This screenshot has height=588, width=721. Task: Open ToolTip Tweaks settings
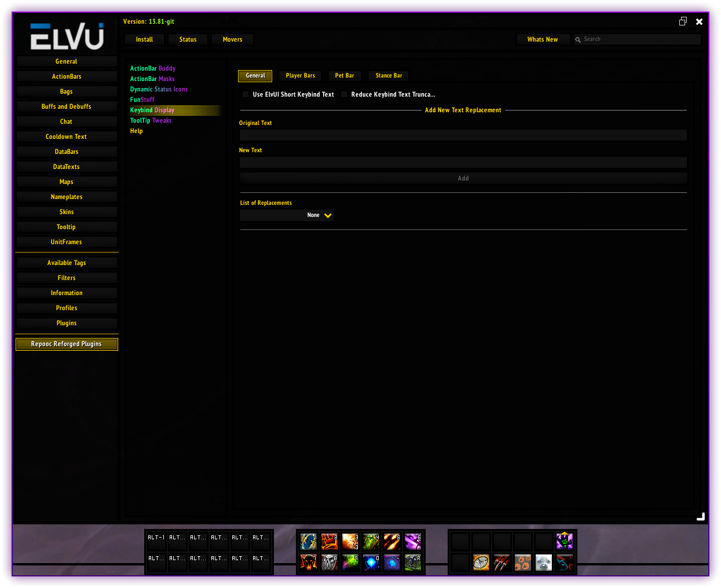tap(151, 120)
